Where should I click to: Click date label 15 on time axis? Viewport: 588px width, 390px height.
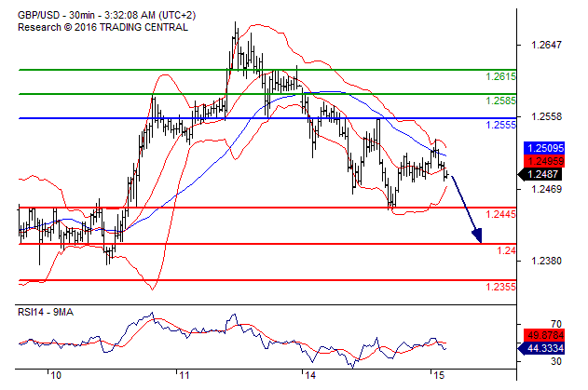(x=438, y=375)
